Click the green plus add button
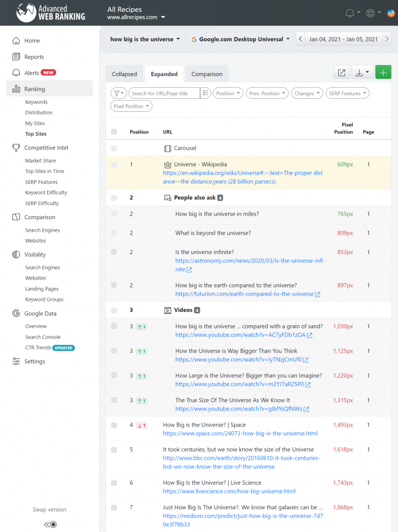The height and width of the screenshot is (532, 398). point(383,72)
